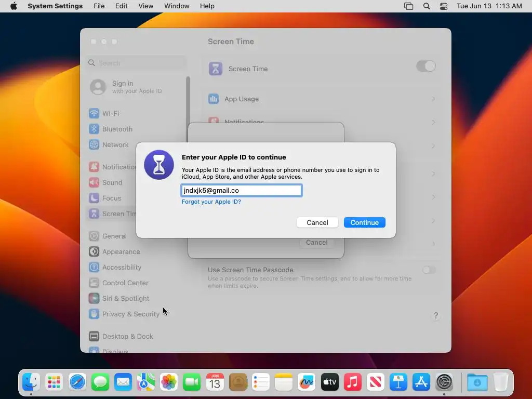Open Control Center in menu bar

(x=444, y=6)
